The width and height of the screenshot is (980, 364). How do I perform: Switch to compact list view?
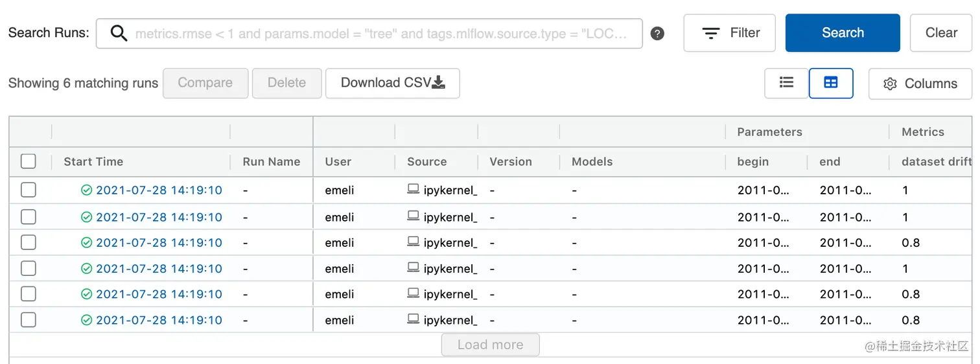click(786, 83)
